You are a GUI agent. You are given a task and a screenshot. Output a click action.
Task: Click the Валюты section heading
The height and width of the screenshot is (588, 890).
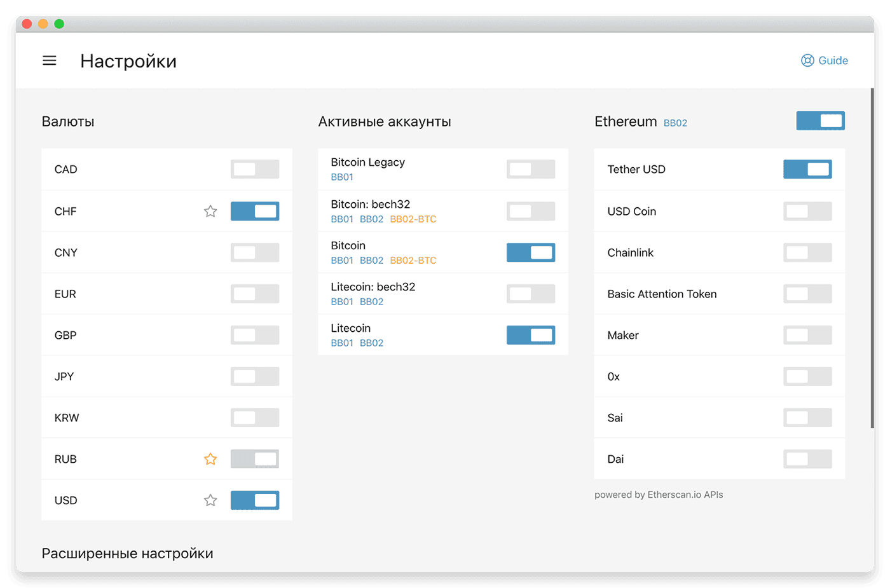pyautogui.click(x=68, y=121)
